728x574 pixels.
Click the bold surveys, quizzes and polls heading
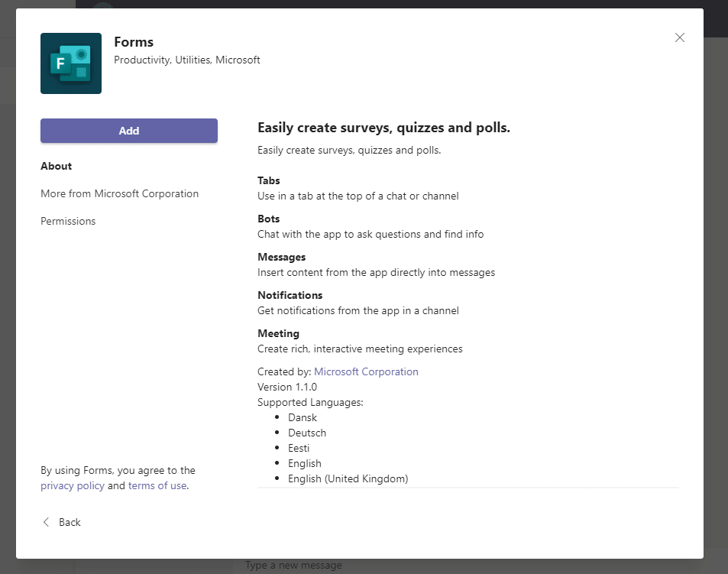coord(383,128)
